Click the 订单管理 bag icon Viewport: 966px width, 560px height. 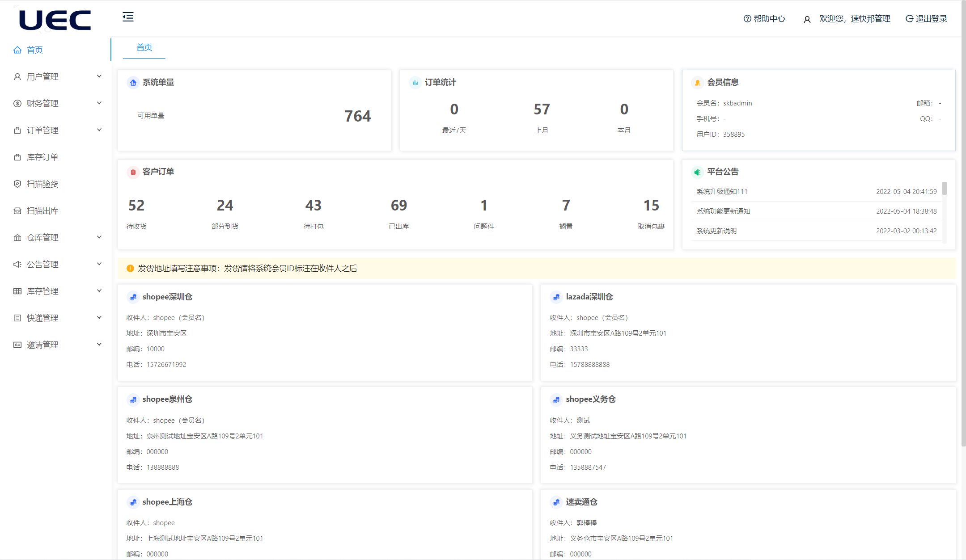[17, 130]
